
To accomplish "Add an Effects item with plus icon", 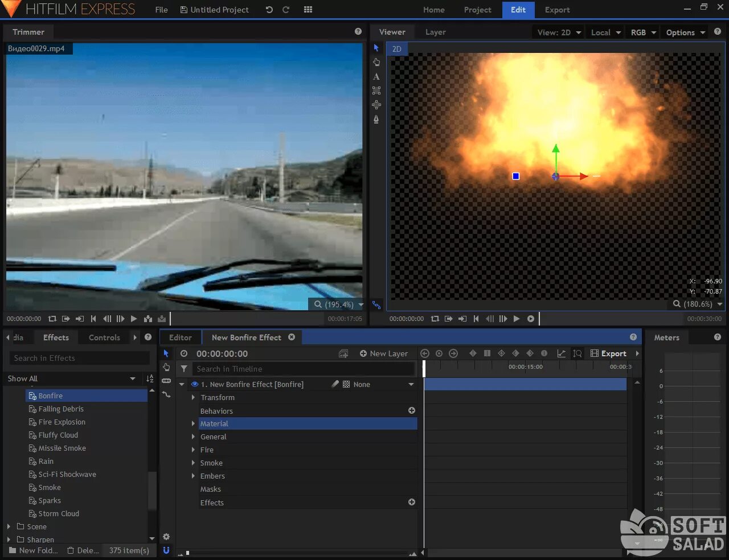I will (x=412, y=502).
